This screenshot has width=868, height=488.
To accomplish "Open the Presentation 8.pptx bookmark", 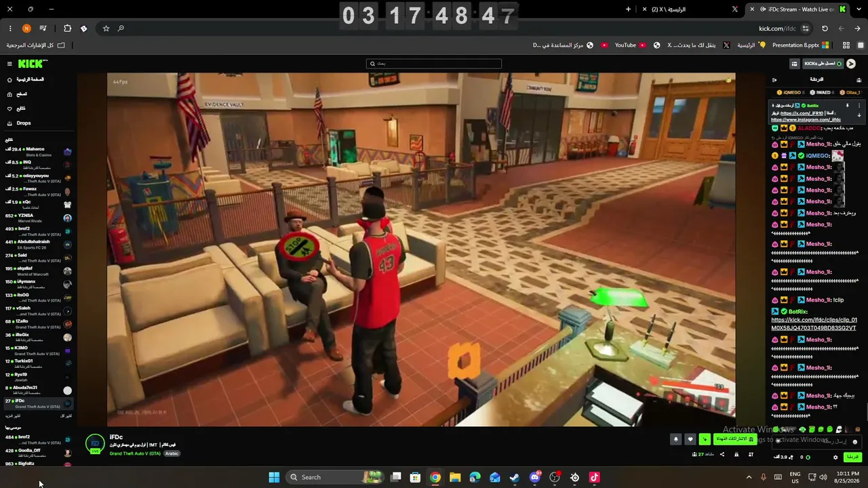I will tap(800, 45).
